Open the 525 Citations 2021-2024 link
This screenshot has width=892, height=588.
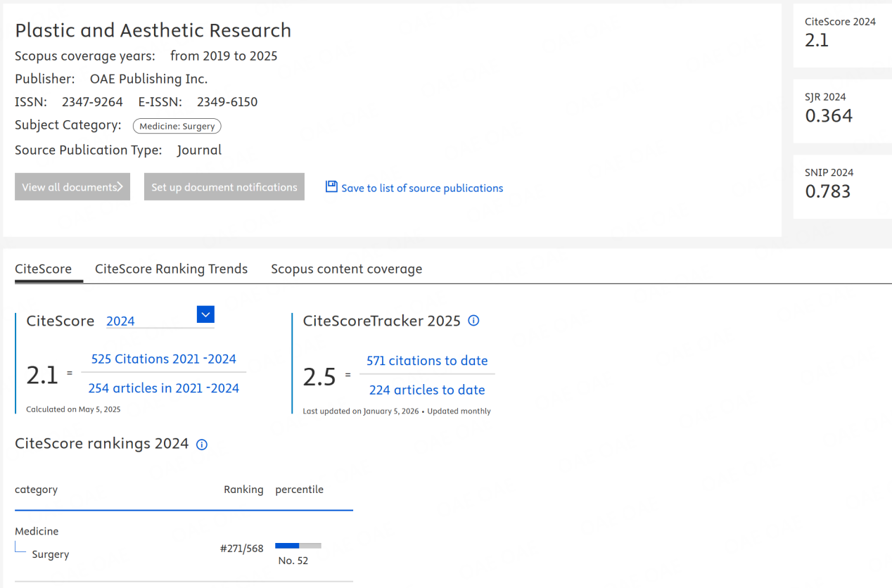pos(164,359)
